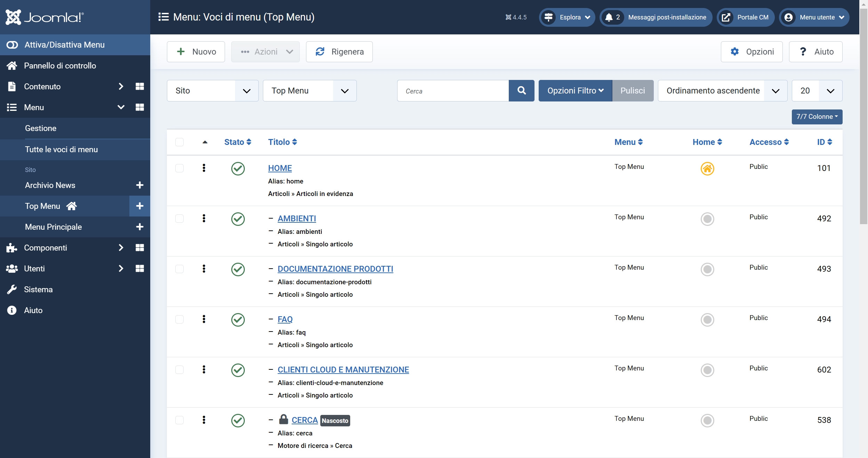Image resolution: width=868 pixels, height=458 pixels.
Task: Tick the select-all checkbox in header
Action: click(179, 142)
